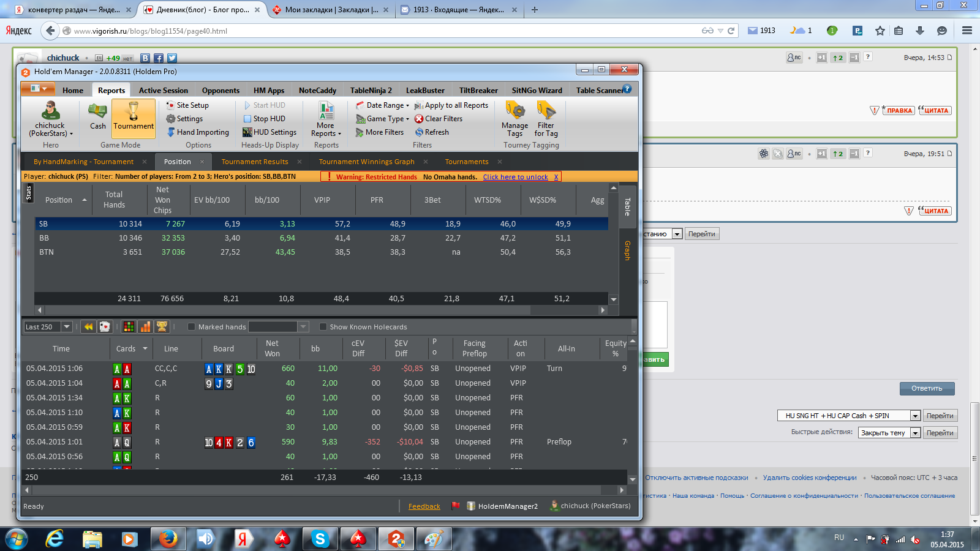Image resolution: width=980 pixels, height=551 pixels.
Task: Enable the Marked hands checkbox
Action: [x=191, y=327]
